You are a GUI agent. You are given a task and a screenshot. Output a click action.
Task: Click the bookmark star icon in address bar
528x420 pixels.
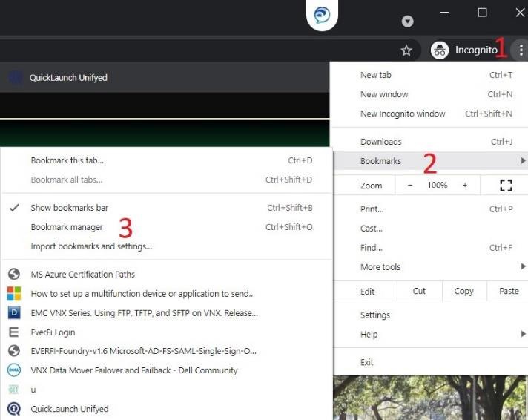coord(406,50)
